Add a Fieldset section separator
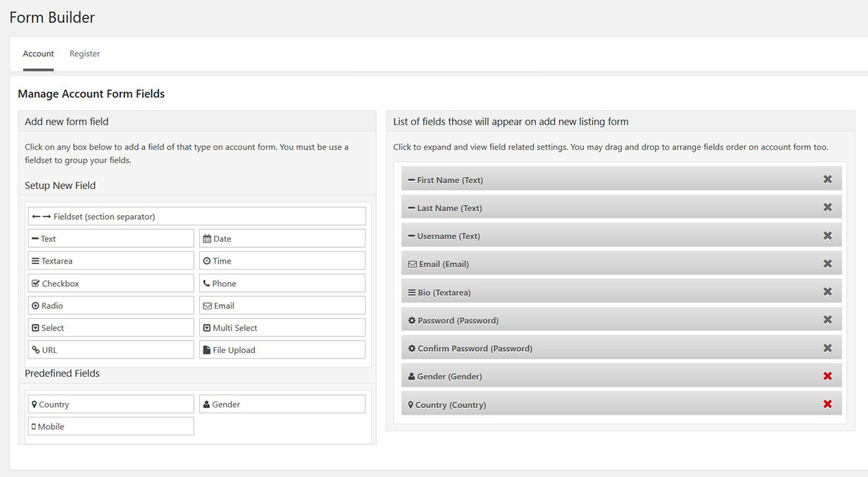Viewport: 868px width, 477px height. point(197,215)
